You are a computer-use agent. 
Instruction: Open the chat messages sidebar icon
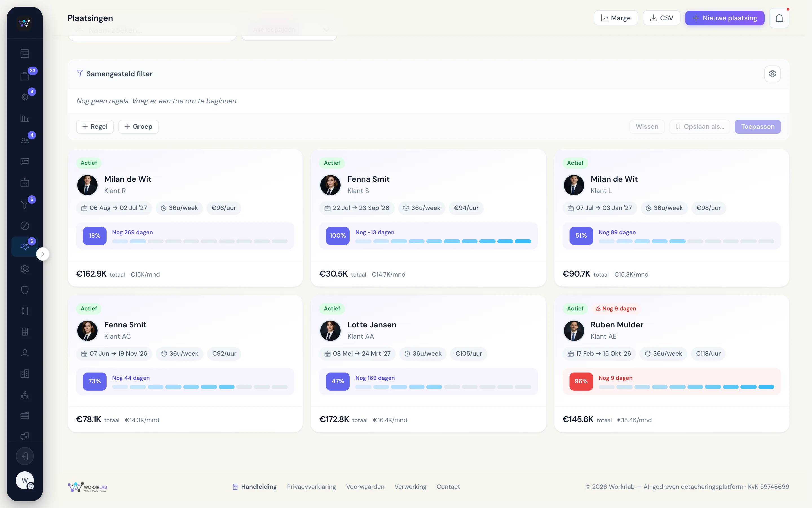pos(25,161)
